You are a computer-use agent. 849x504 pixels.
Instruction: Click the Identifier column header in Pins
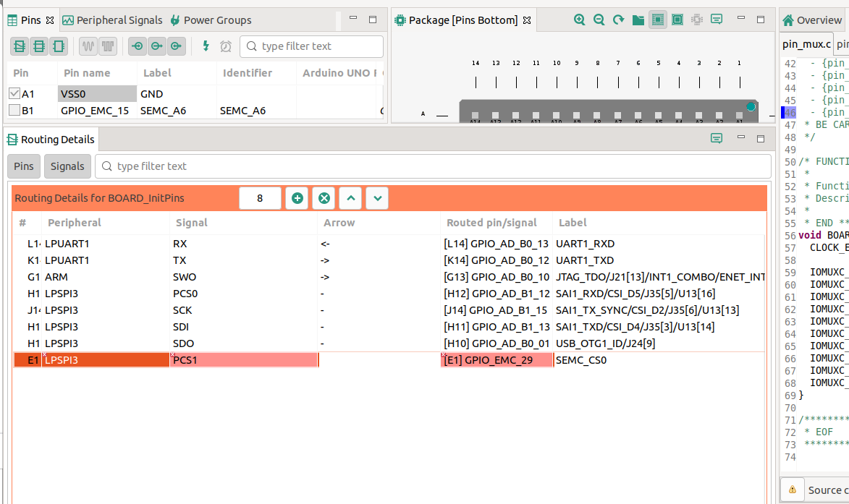(248, 73)
